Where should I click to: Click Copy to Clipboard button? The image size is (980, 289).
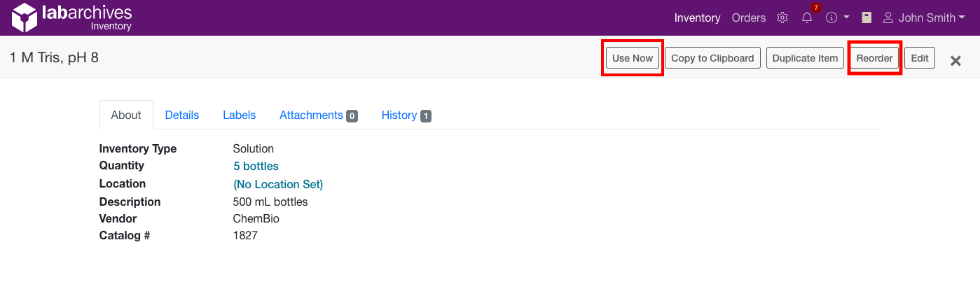coord(712,58)
